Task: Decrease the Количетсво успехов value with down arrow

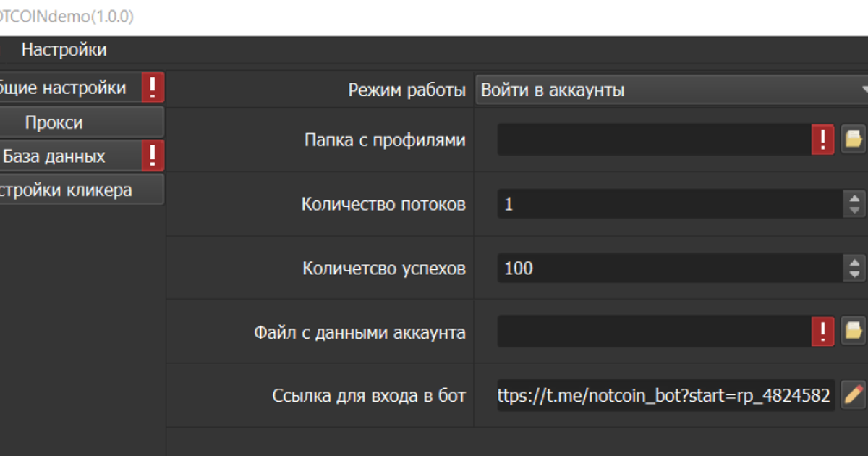Action: coord(855,274)
